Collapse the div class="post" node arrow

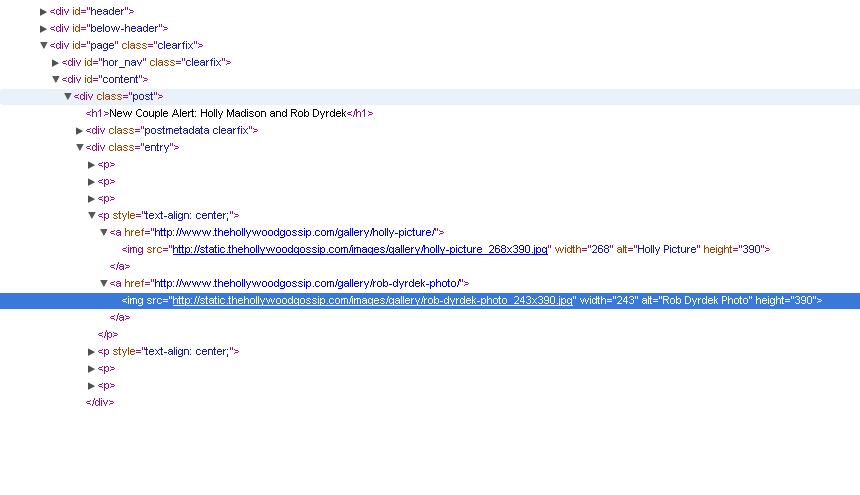tap(68, 96)
